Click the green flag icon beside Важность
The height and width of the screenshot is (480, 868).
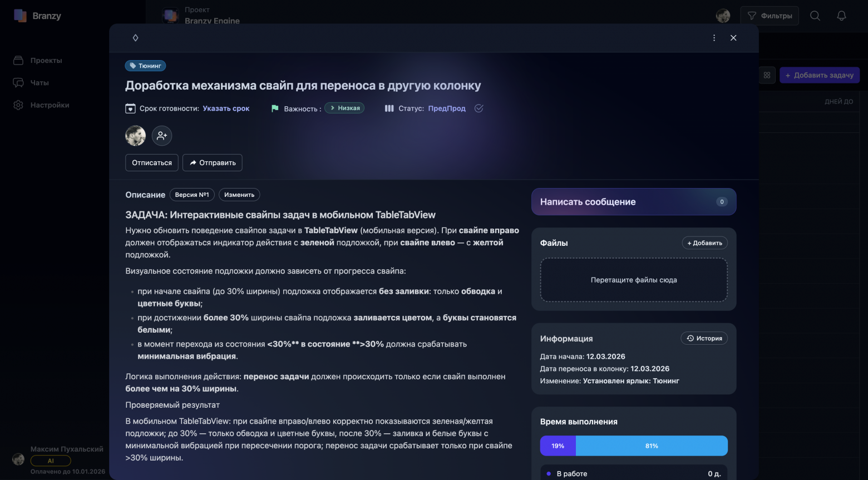pos(274,108)
